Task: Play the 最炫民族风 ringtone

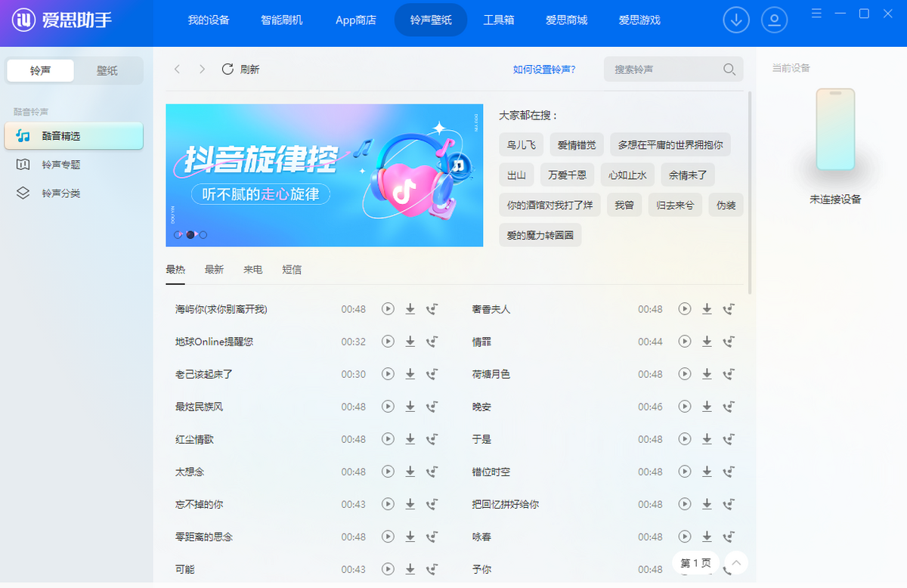Action: (388, 407)
